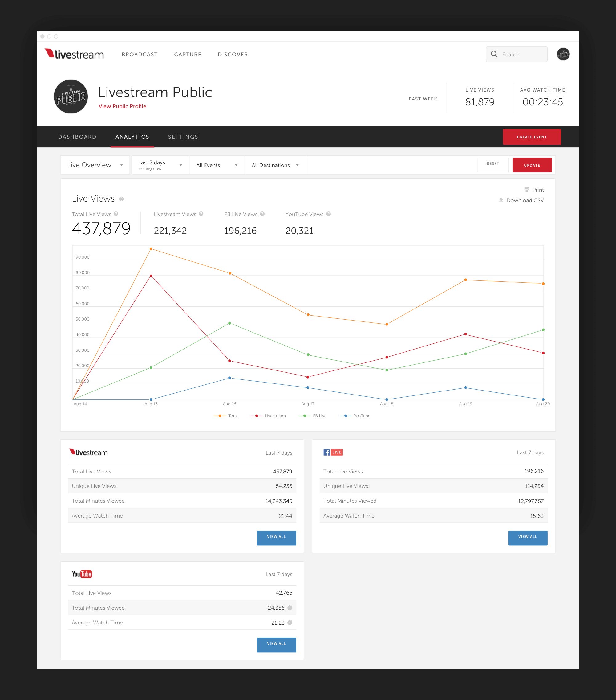This screenshot has height=700, width=616.
Task: Click red Livestream data point at Aug 15
Action: (x=151, y=276)
